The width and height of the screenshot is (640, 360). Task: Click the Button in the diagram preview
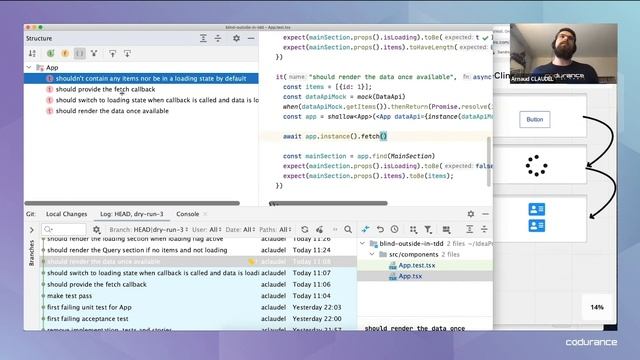(535, 119)
